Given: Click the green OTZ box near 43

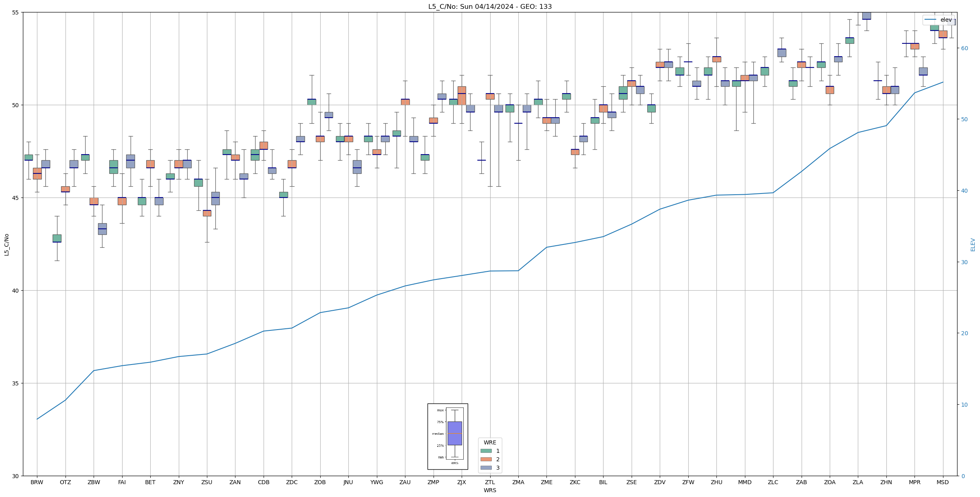Looking at the screenshot, I should coord(57,238).
